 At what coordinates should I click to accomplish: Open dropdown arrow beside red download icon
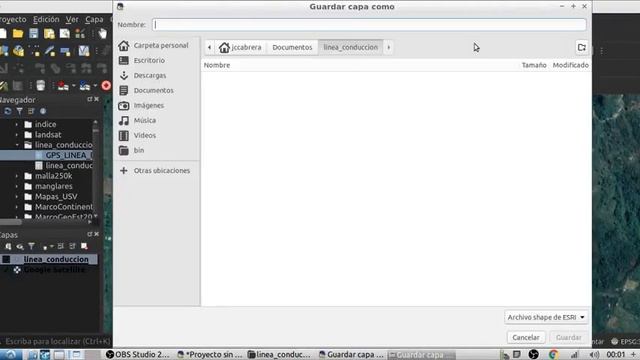click(x=74, y=86)
